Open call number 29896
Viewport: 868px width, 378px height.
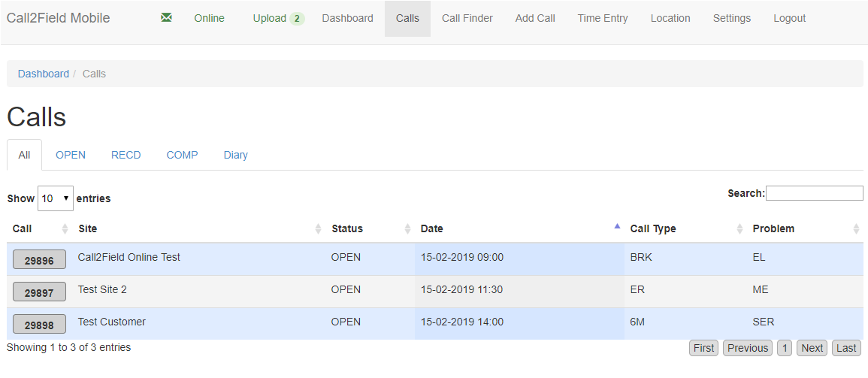(39, 260)
